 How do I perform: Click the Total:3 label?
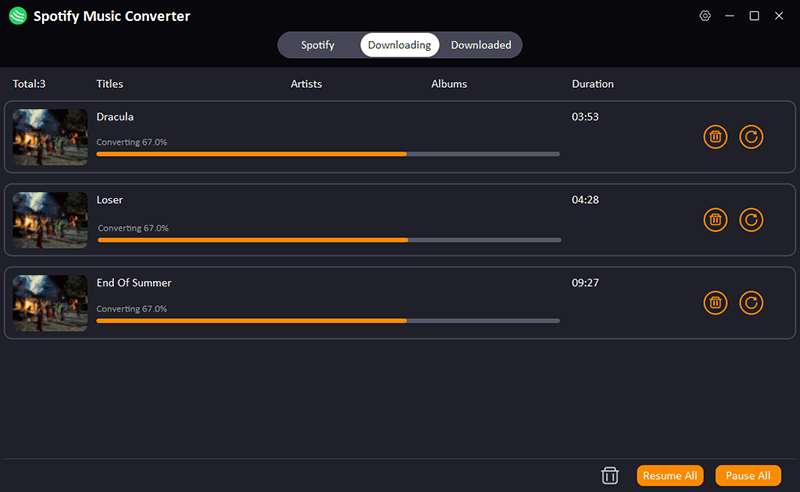(29, 84)
